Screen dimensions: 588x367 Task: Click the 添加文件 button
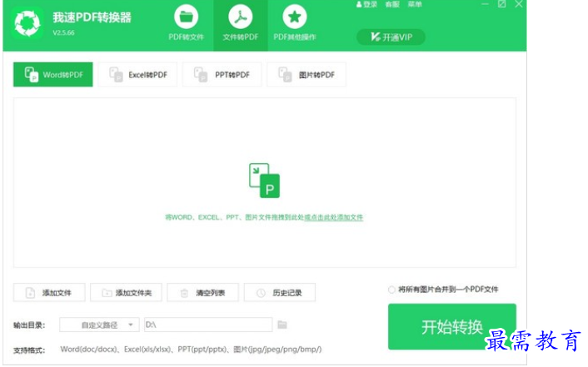click(49, 292)
